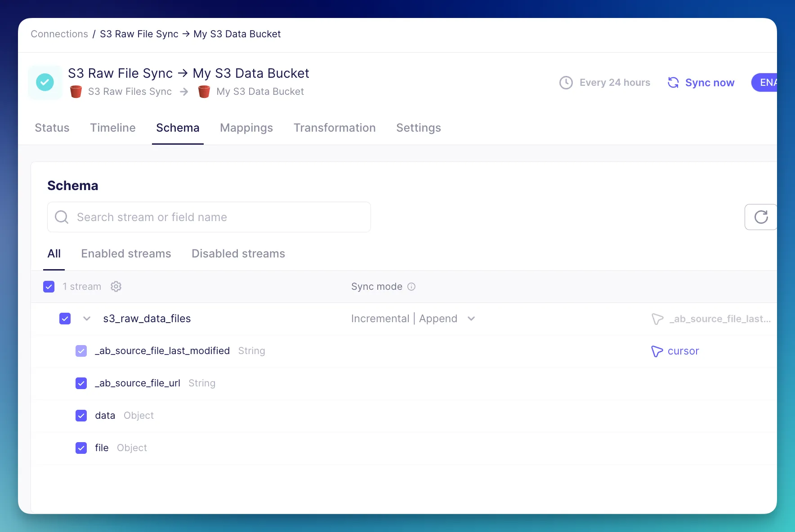Open the Status tab

pyautogui.click(x=52, y=128)
